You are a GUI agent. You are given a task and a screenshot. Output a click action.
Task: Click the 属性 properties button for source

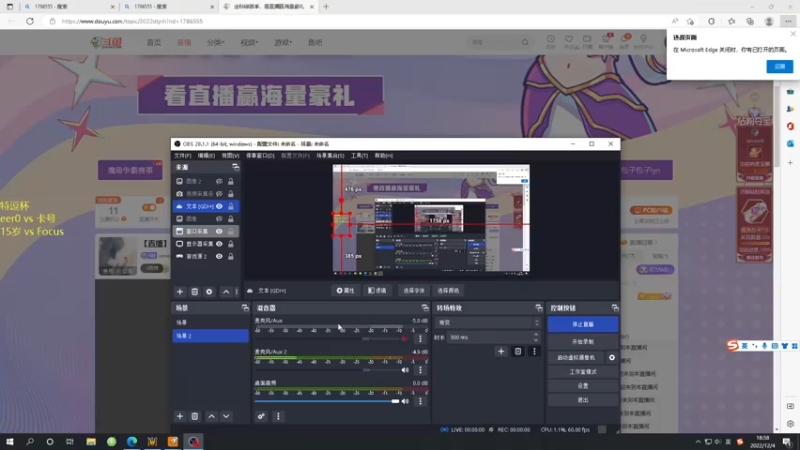345,291
